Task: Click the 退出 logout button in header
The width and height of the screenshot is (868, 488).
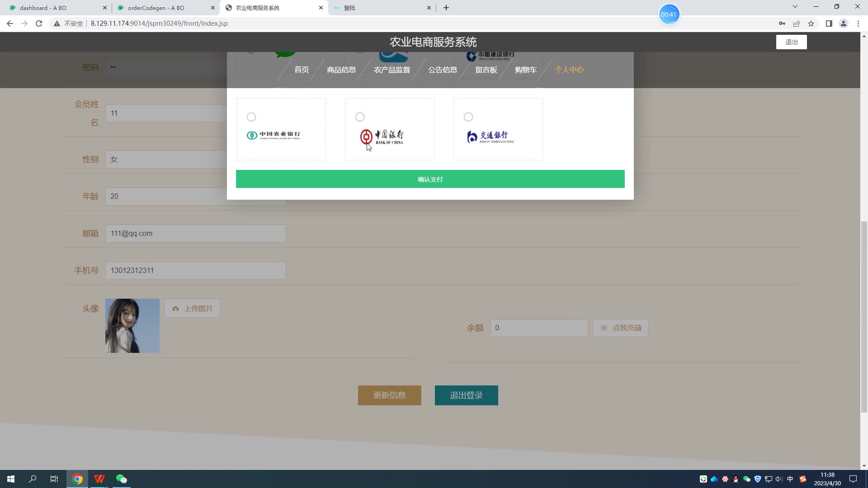Action: 791,42
